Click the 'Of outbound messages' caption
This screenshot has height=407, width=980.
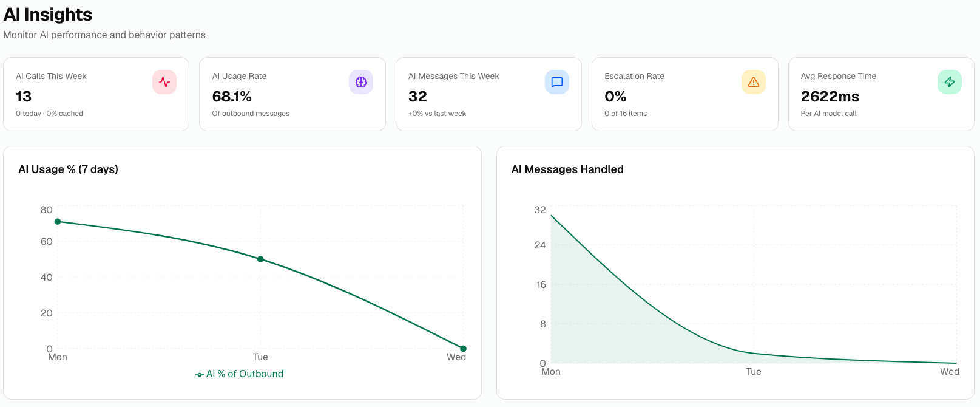point(251,114)
